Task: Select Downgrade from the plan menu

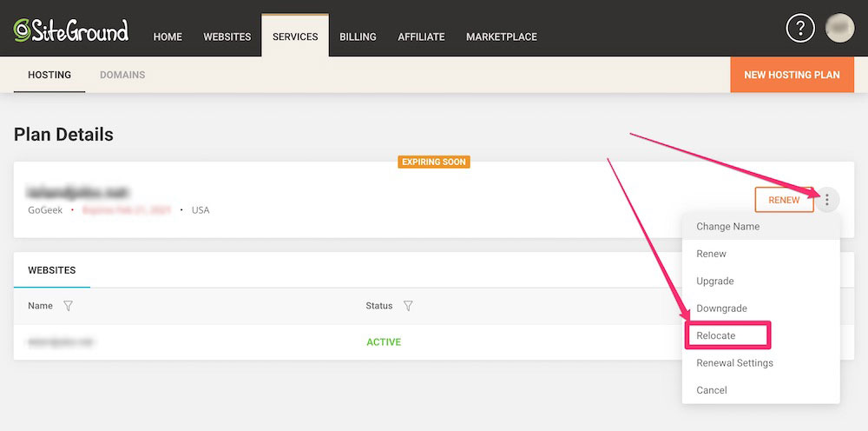Action: point(761,308)
